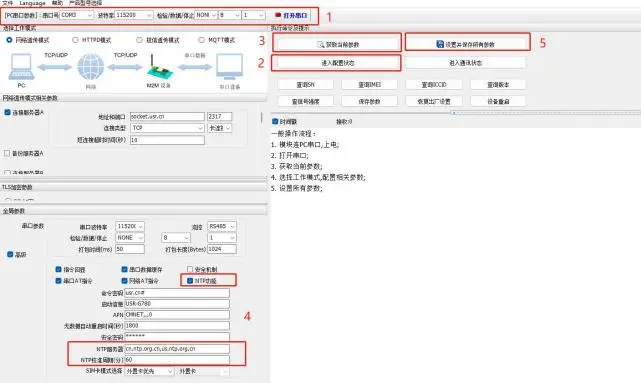The image size is (641, 383).
Task: Select the 网络透传模式 radio button
Action: tap(9, 40)
